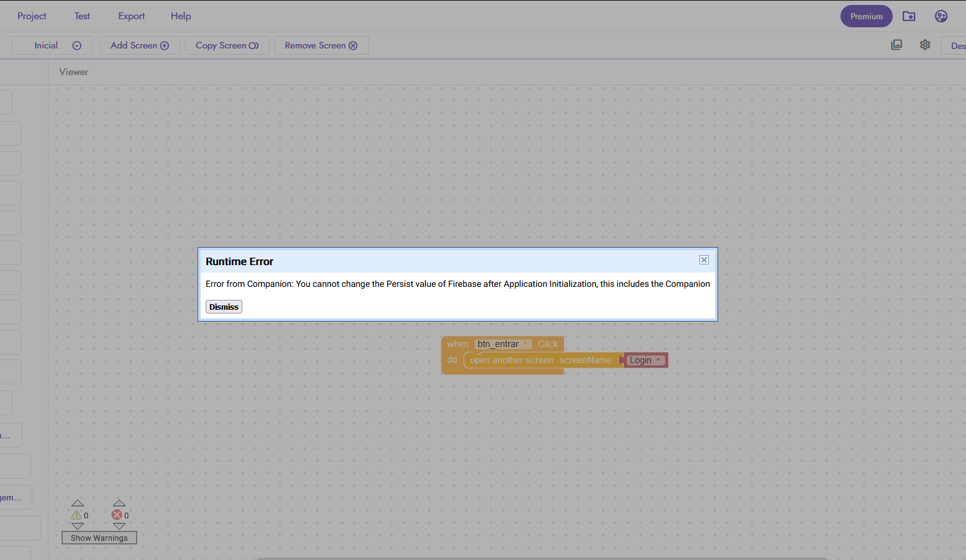Click the red error circle icon
This screenshot has height=560, width=966.
[117, 515]
